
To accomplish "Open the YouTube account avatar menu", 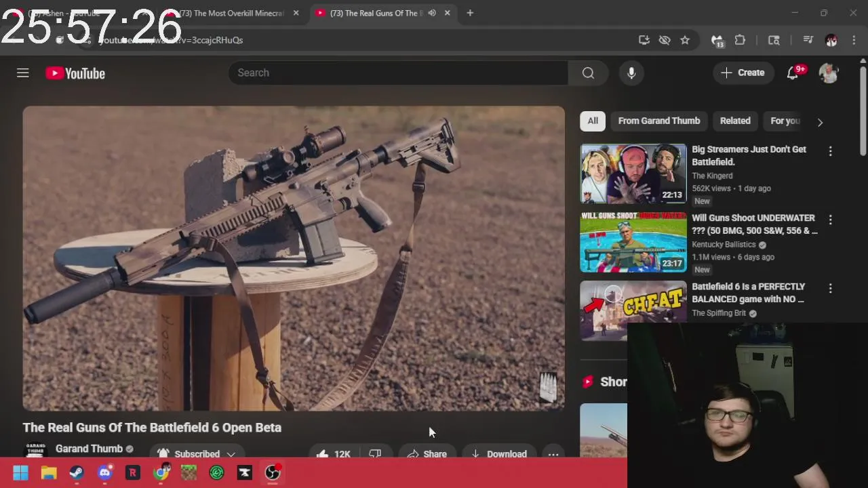I will pyautogui.click(x=829, y=73).
